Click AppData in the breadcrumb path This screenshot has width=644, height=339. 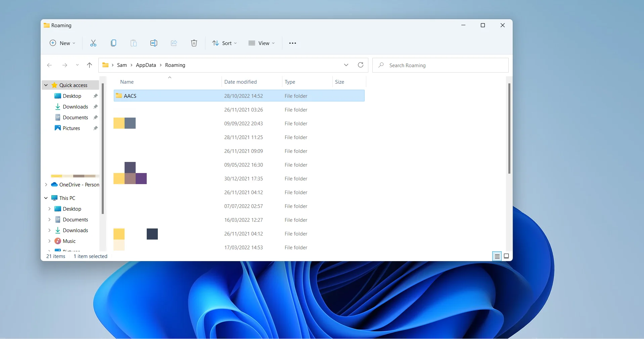click(x=146, y=65)
